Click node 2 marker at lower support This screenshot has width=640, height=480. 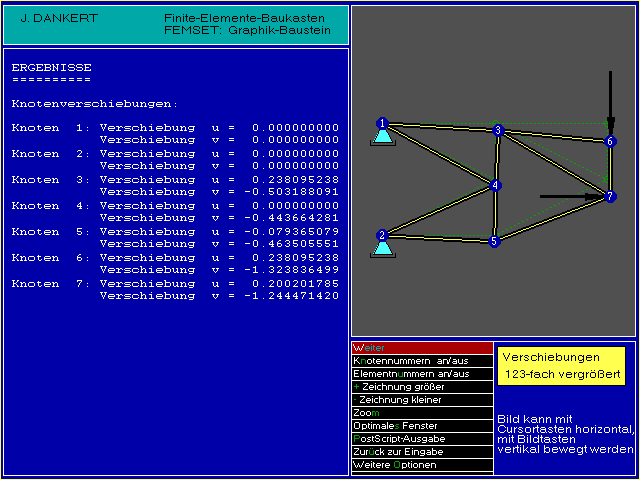click(x=381, y=236)
